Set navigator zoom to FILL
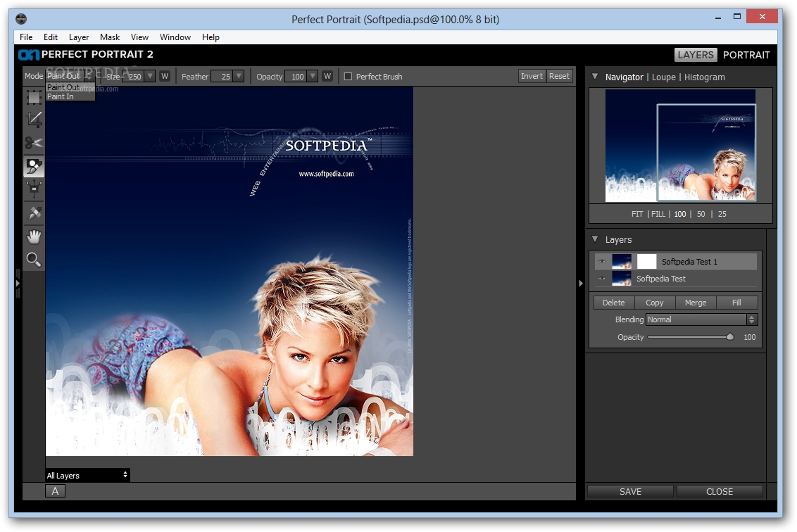797x532 pixels. [x=658, y=215]
